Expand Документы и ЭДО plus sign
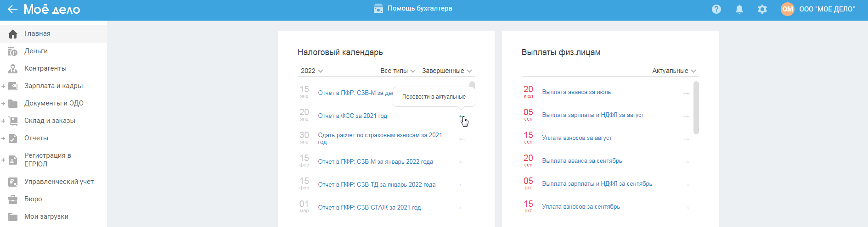 point(3,104)
